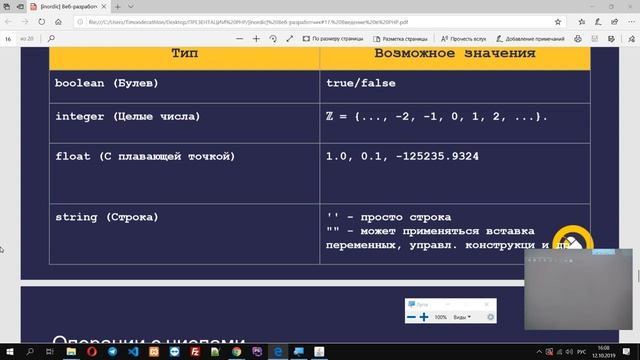Add this PDF to favorites via star
Screen dimensions: 640x360
click(558, 22)
